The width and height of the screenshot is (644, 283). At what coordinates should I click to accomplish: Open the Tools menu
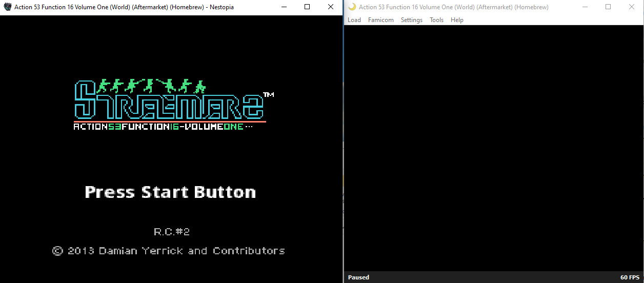[436, 20]
